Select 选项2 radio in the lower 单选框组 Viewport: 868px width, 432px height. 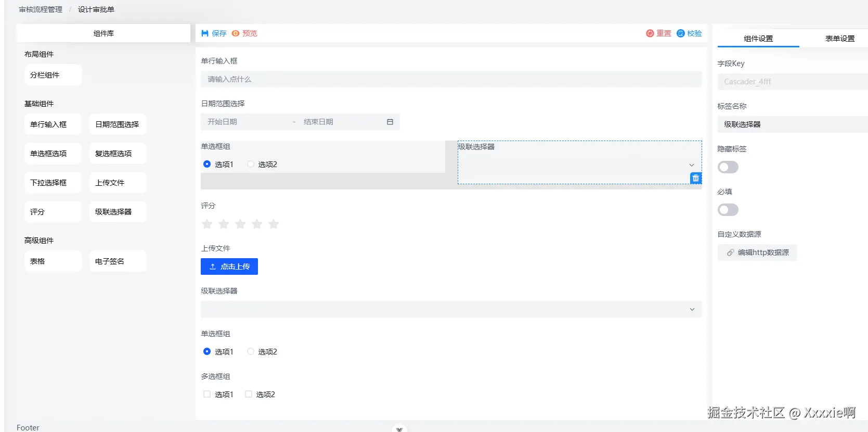251,351
